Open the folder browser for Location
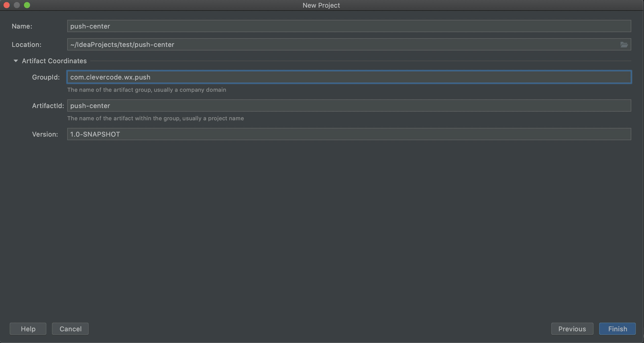This screenshot has height=343, width=644. (x=623, y=44)
